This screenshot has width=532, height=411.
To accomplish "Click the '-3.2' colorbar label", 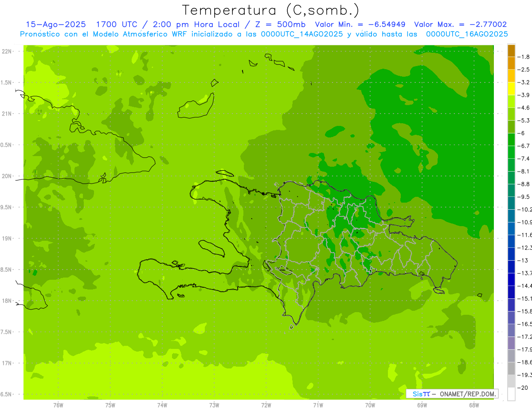I will (x=524, y=82).
